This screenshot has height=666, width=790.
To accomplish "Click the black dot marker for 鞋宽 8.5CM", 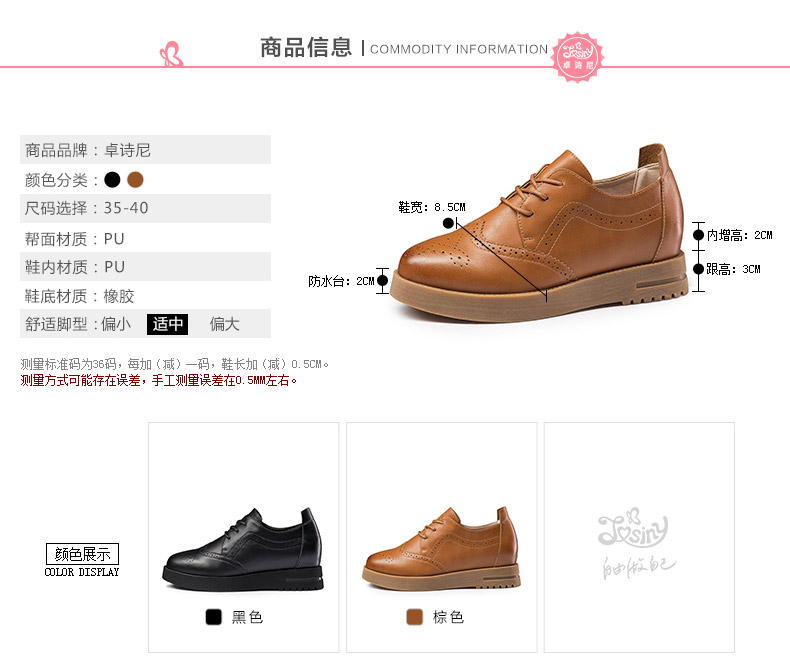I will click(x=448, y=223).
